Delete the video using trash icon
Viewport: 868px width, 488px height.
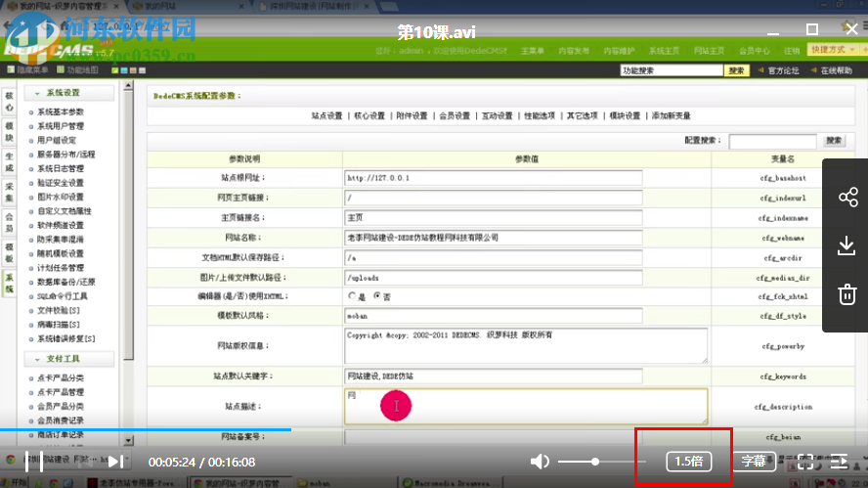(x=846, y=293)
